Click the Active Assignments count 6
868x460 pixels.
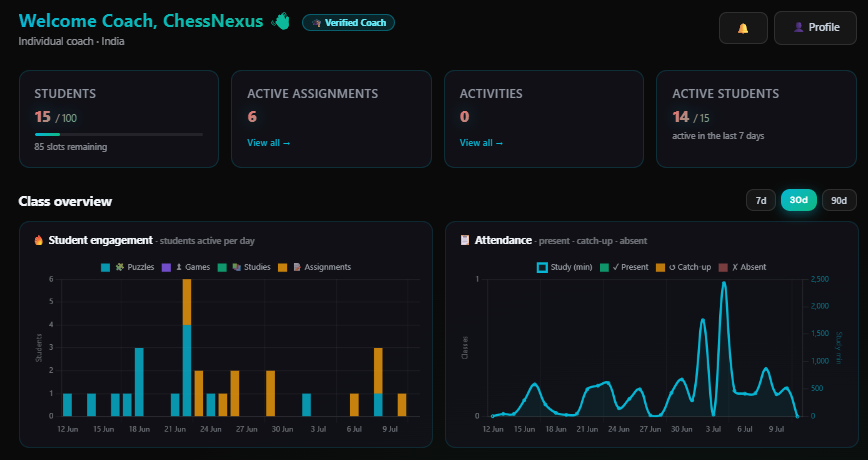click(252, 117)
